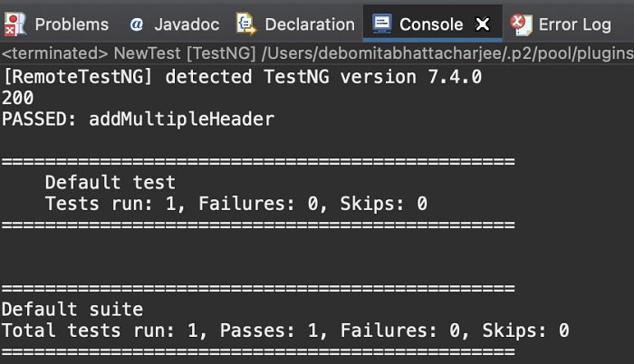Viewport: 634px width, 364px height.
Task: Show the Declaration tab
Action: click(x=310, y=24)
